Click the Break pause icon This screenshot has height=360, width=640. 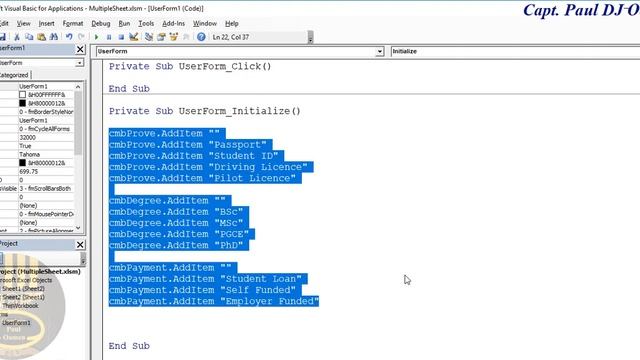pyautogui.click(x=109, y=37)
